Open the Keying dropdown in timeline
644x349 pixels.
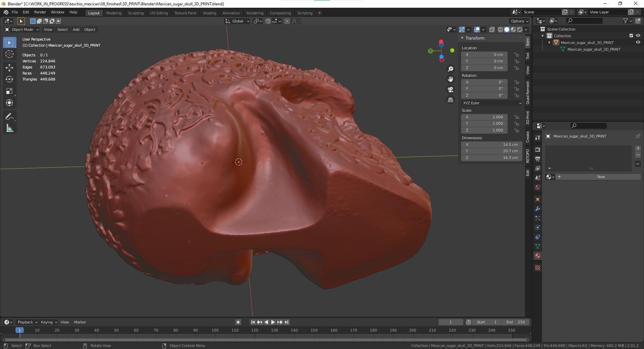[49, 322]
